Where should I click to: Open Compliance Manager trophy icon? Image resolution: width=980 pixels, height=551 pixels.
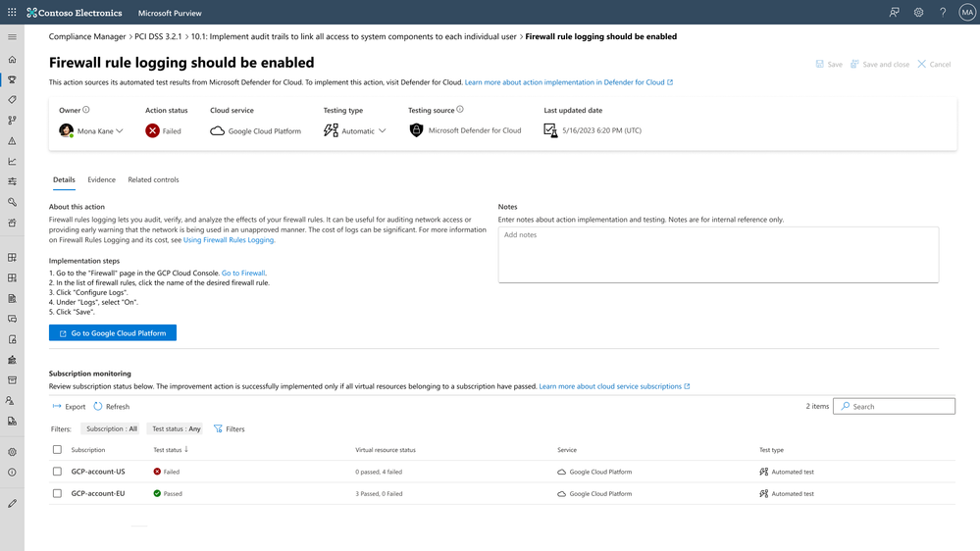[x=12, y=79]
